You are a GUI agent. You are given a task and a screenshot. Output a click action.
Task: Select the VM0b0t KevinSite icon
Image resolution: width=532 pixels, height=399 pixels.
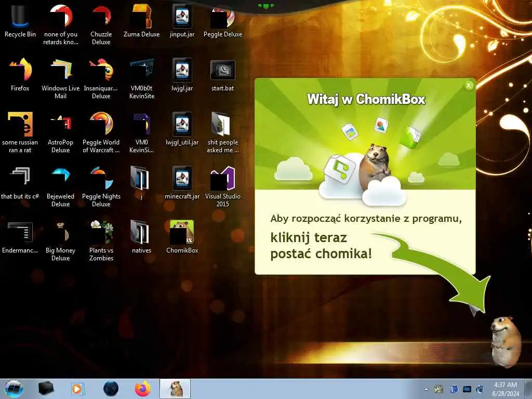pos(141,79)
